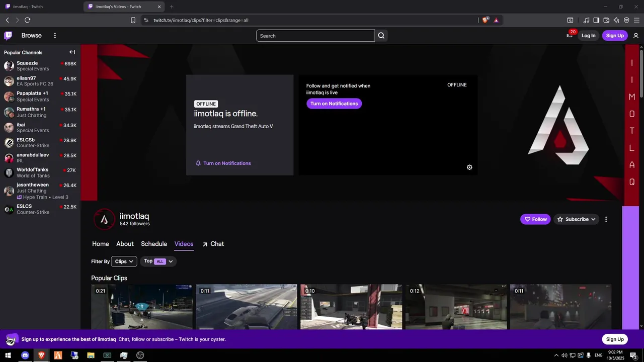This screenshot has height=362, width=644.
Task: Expand the Top ALL range dropdown
Action: click(158, 261)
